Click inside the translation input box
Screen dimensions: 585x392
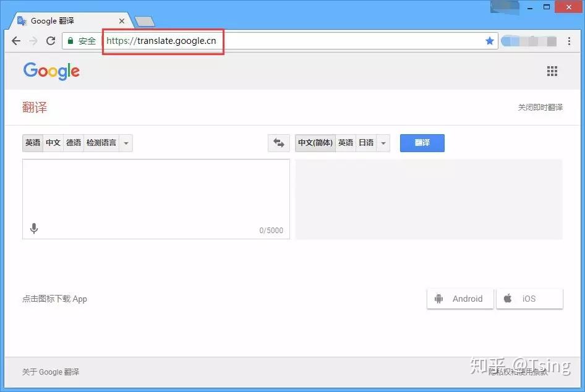(x=155, y=192)
